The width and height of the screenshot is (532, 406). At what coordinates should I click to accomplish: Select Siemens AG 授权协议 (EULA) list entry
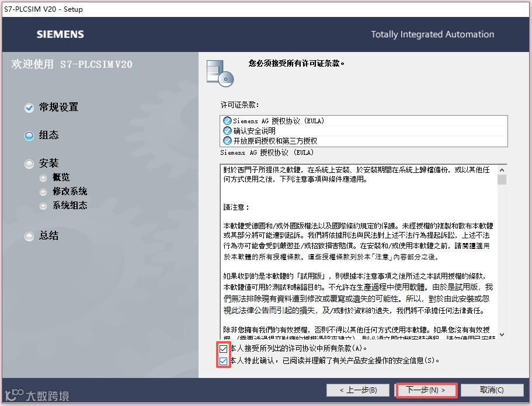tap(364, 121)
